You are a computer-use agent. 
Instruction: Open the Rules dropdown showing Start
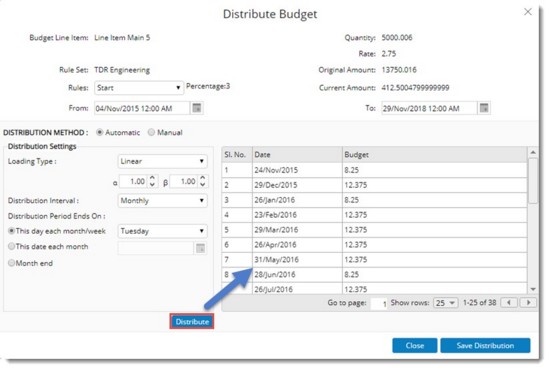coord(139,88)
